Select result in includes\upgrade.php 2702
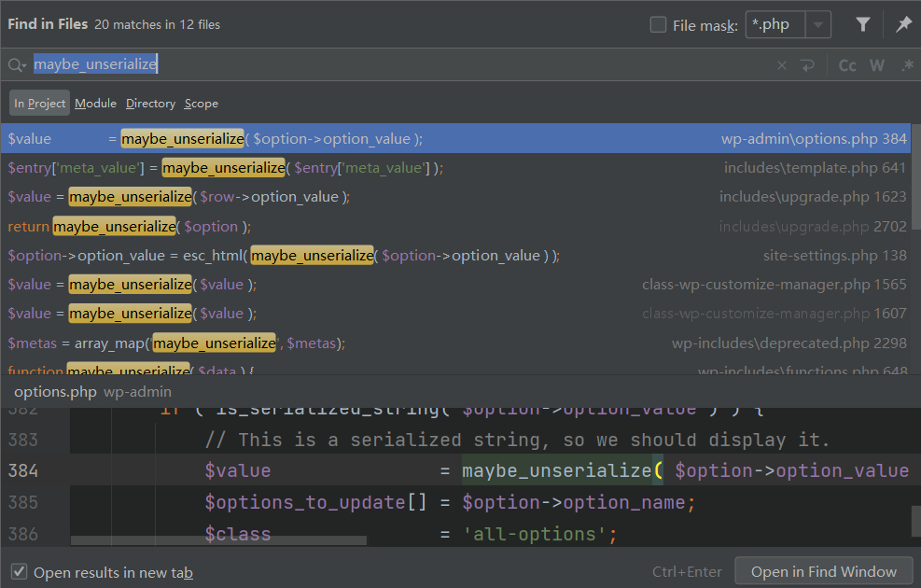 455,226
